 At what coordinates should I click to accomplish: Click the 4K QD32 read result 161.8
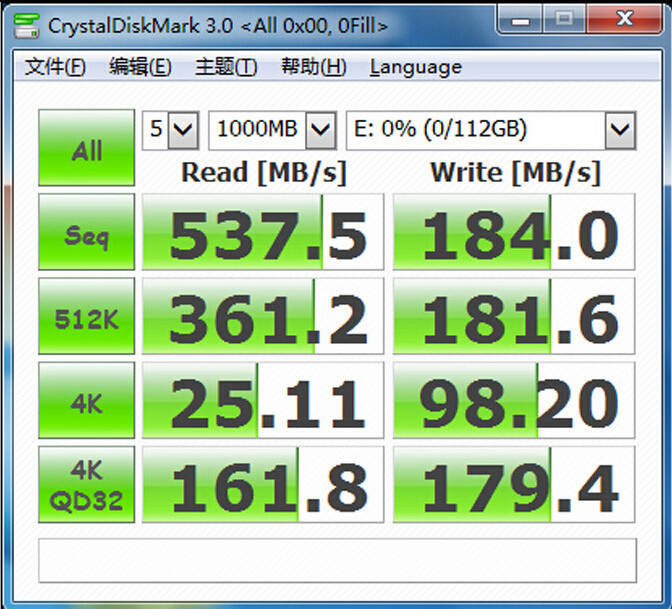263,484
